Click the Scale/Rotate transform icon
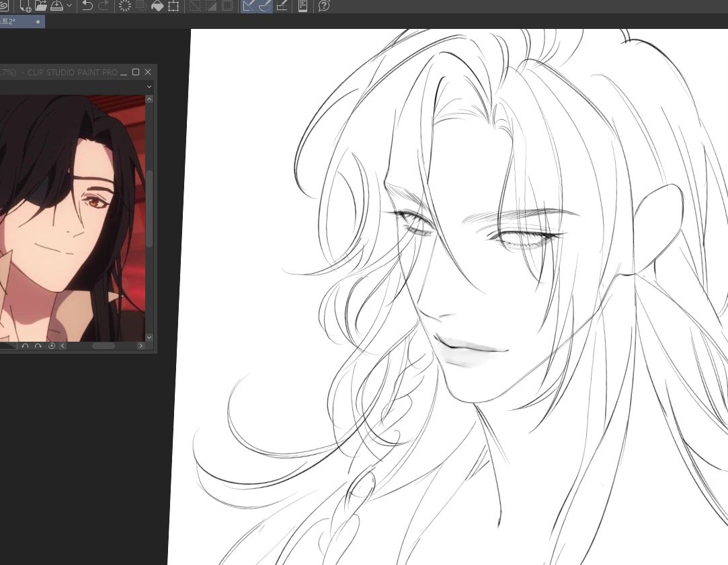The width and height of the screenshot is (728, 565). click(x=173, y=6)
